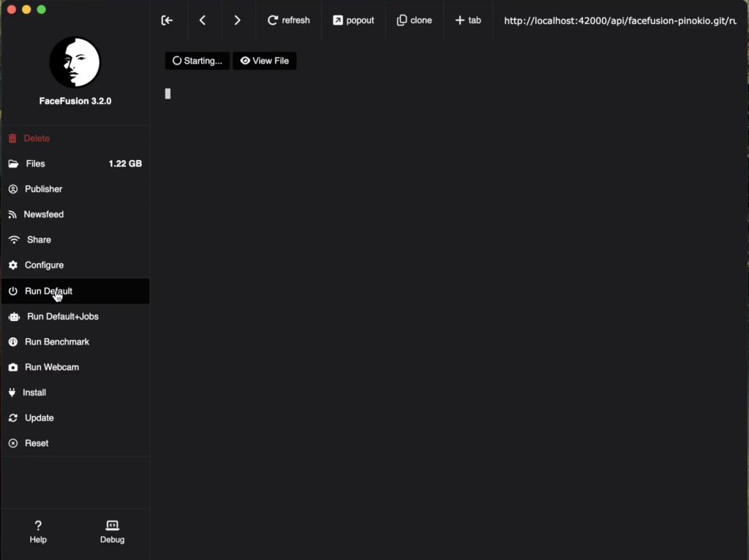Click the Run Default+Jobs robot icon
The width and height of the screenshot is (749, 560).
14,317
